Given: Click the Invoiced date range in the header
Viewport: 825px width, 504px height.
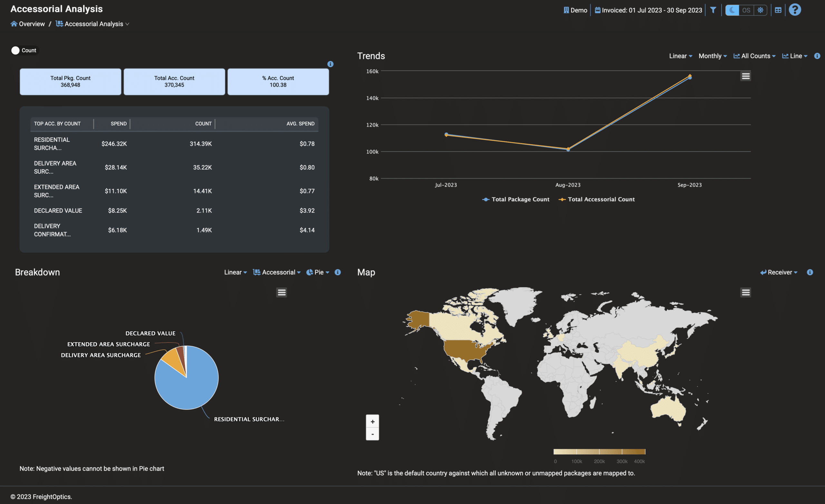Looking at the screenshot, I should tap(648, 10).
